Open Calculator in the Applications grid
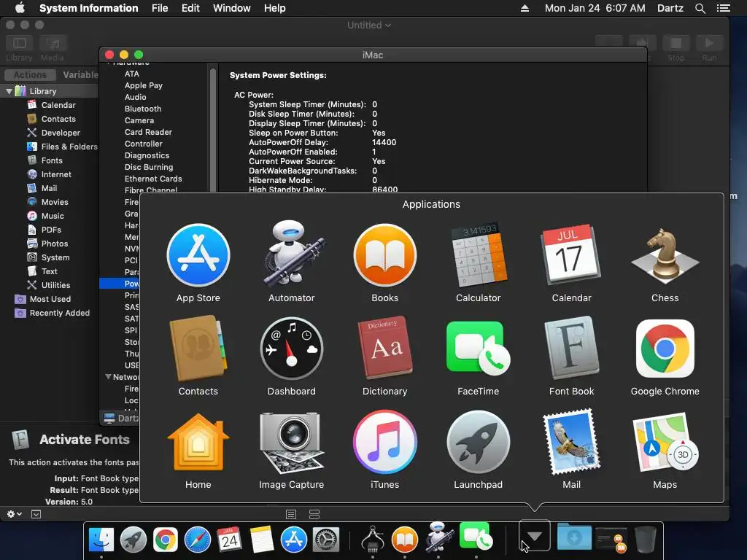 coord(479,254)
